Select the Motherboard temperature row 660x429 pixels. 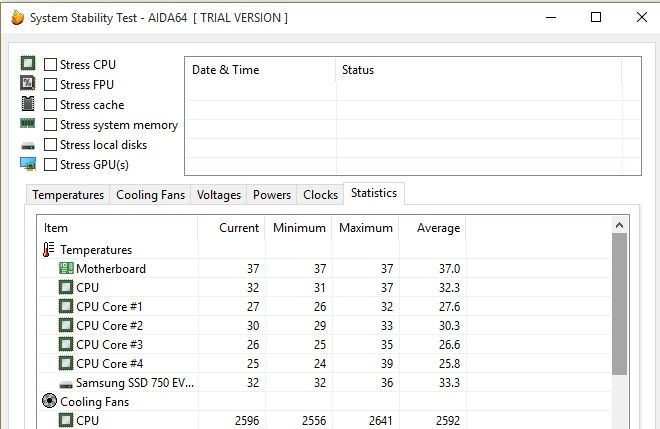pyautogui.click(x=324, y=268)
